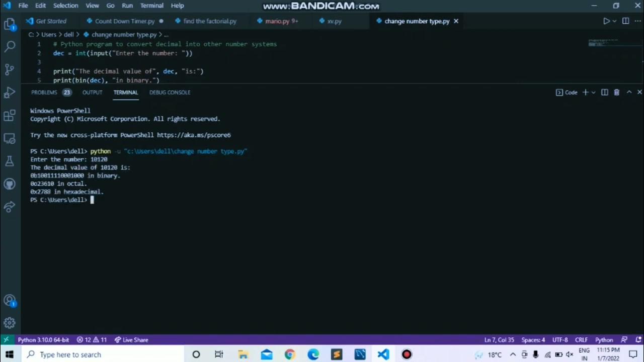
Task: Open the Mail app from the taskbar
Action: 266,354
